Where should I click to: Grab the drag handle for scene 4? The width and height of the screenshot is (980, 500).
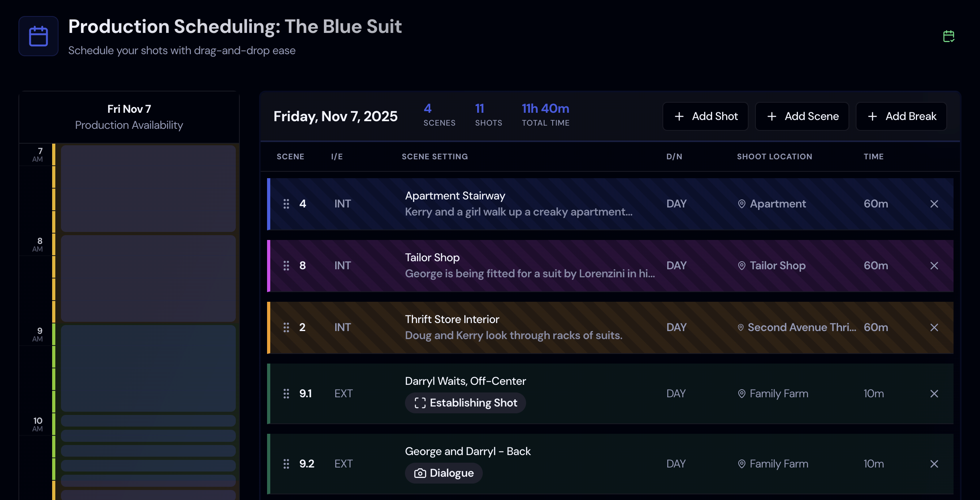point(286,204)
